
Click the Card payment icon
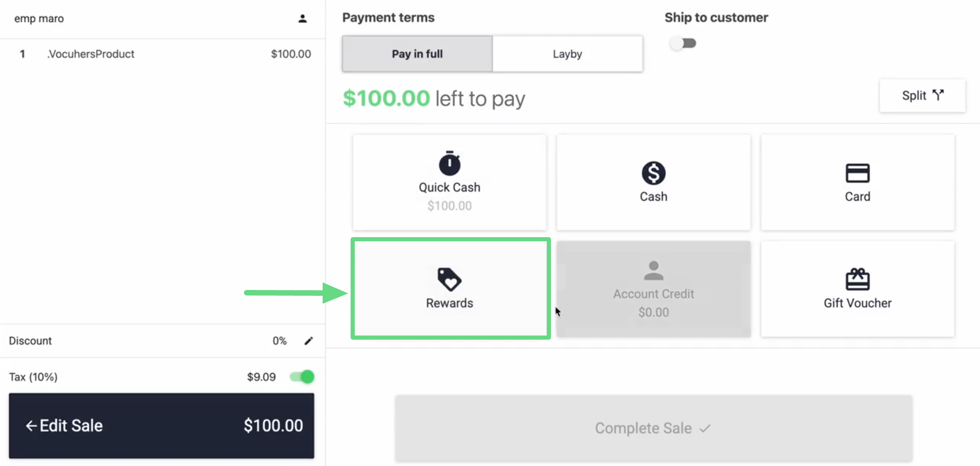click(857, 173)
